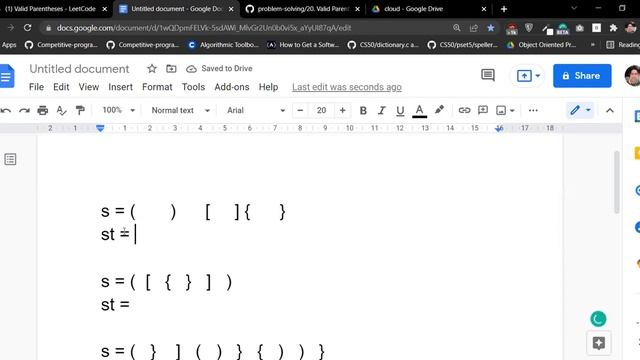Toggle italic formatting
Image resolution: width=640 pixels, height=360 pixels.
(x=381, y=111)
